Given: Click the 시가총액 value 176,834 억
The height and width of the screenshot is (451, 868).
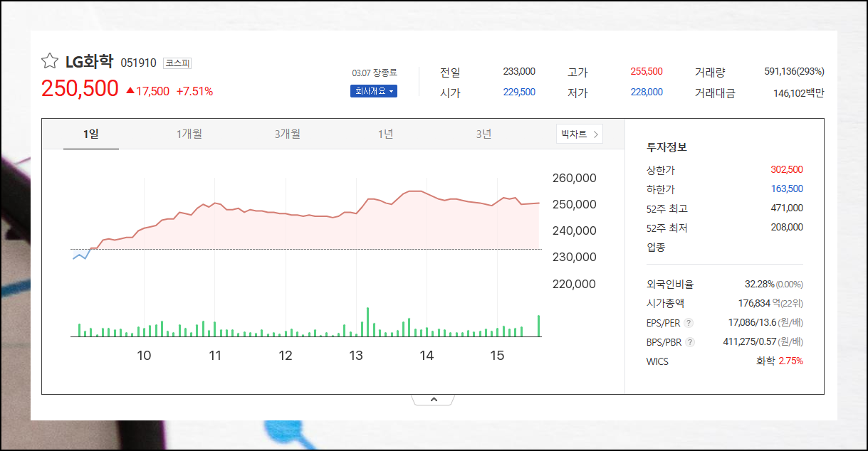Looking at the screenshot, I should [760, 303].
